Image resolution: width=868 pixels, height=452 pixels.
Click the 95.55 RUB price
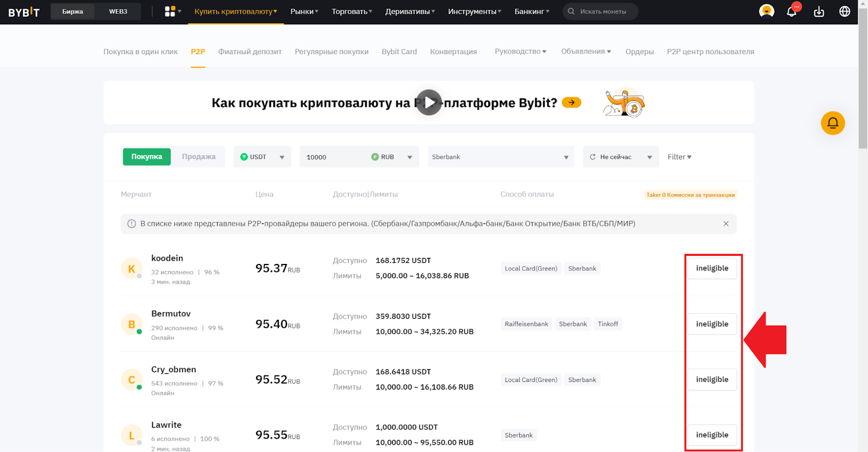click(278, 435)
